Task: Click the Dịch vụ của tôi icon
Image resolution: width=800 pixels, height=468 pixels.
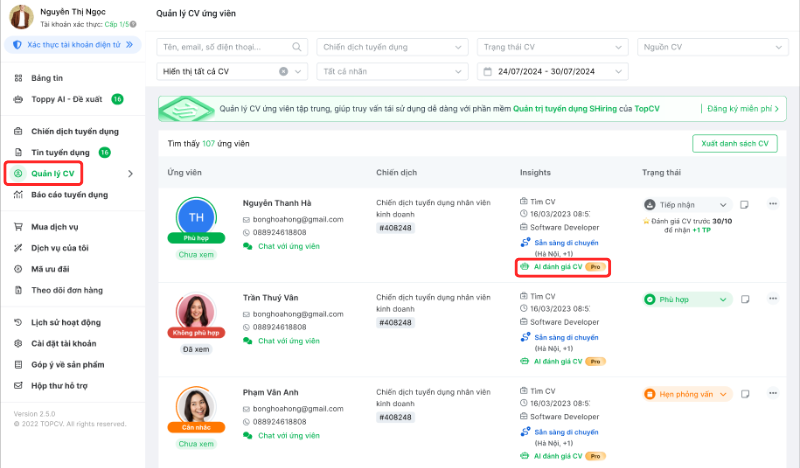Action: pyautogui.click(x=18, y=248)
